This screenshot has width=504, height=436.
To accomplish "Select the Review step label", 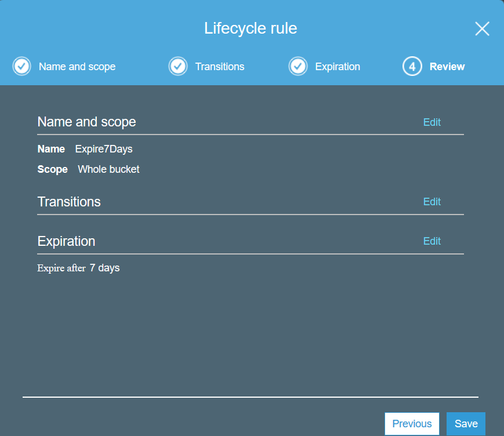I will point(447,67).
